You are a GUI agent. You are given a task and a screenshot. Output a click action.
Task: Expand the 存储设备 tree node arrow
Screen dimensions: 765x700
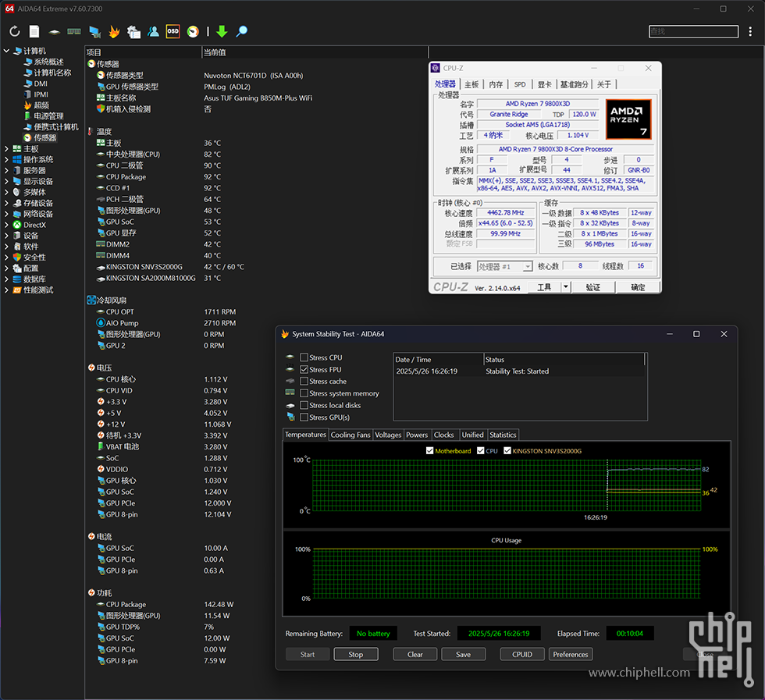pyautogui.click(x=6, y=204)
